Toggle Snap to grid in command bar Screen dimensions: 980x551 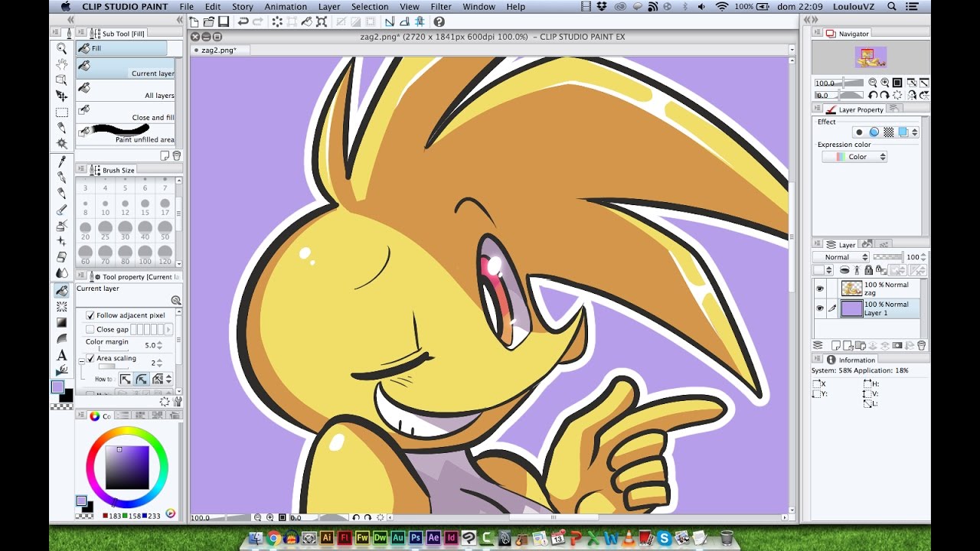(x=418, y=22)
